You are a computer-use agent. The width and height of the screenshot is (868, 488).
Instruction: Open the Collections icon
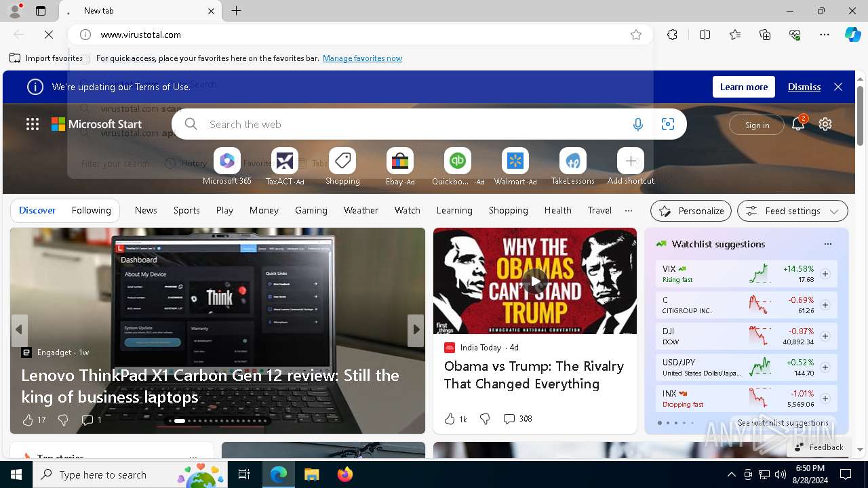[765, 35]
